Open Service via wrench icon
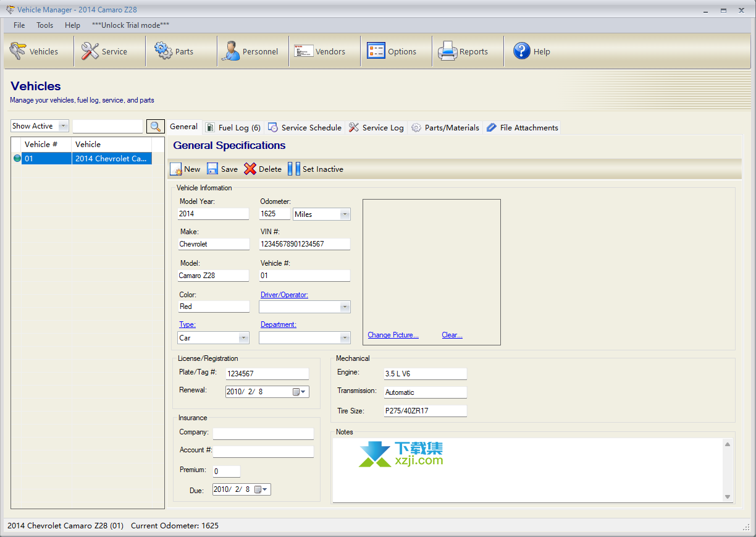 coord(90,51)
